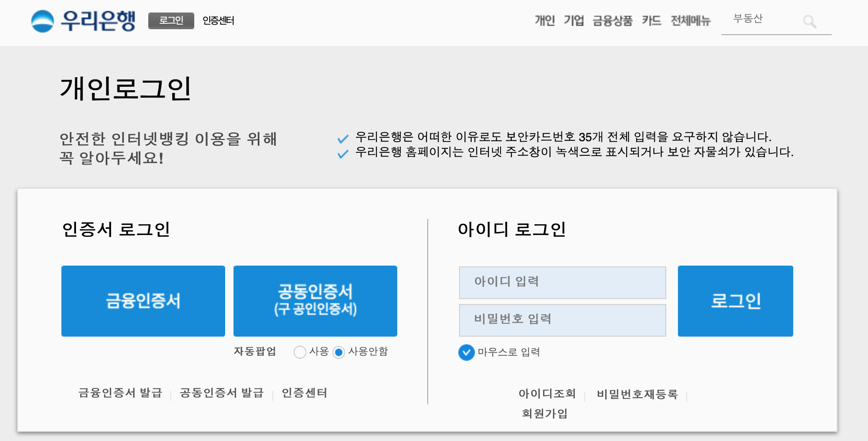Click the blue 로그인 button for ID login
This screenshot has width=868, height=441.
pyautogui.click(x=736, y=301)
